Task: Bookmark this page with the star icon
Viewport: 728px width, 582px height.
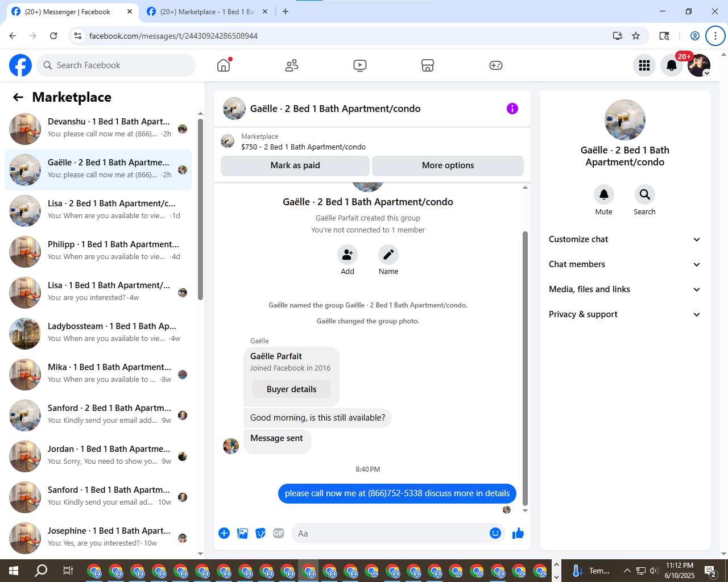Action: tap(636, 36)
